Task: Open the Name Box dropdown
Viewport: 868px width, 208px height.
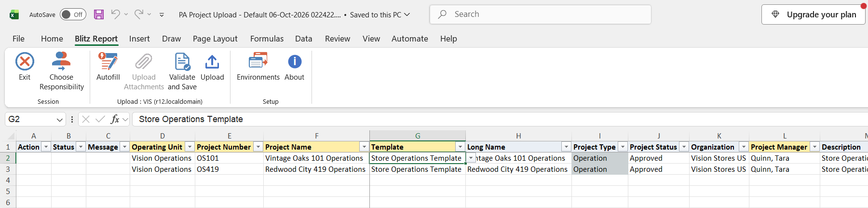Action: 60,119
